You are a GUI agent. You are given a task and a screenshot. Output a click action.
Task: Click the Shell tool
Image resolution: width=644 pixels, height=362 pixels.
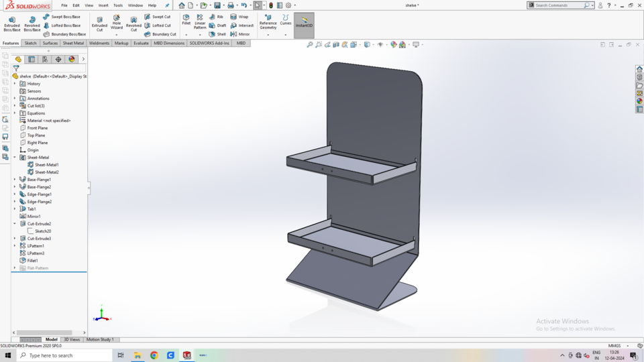pyautogui.click(x=217, y=34)
